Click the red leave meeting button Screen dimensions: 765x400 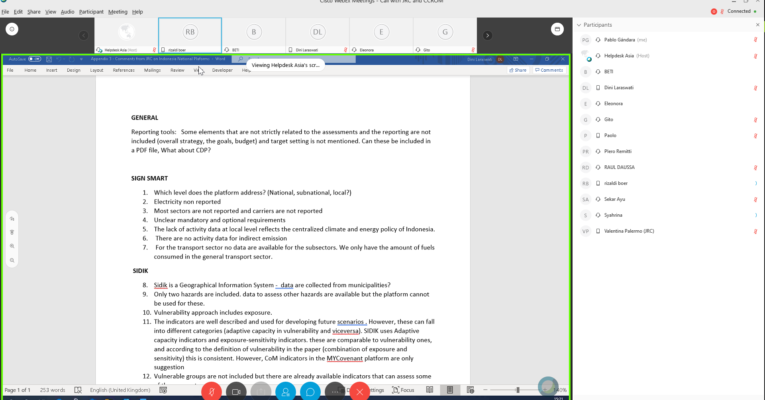(x=360, y=390)
